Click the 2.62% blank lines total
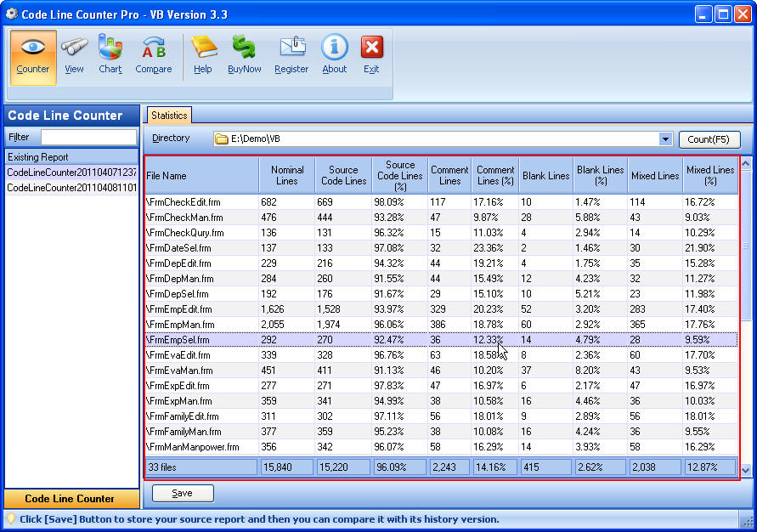Image resolution: width=757 pixels, height=532 pixels. 600,467
